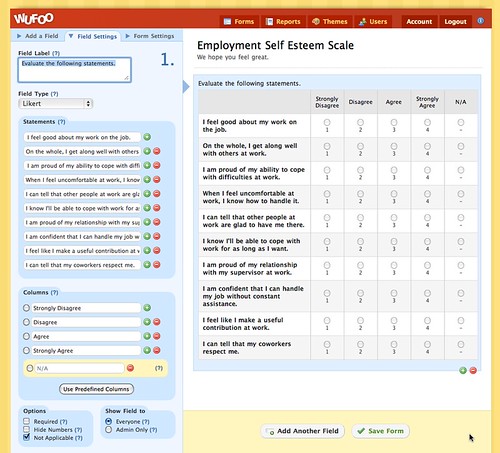Duplicate the Likert field with the green plus under the table

click(x=463, y=370)
